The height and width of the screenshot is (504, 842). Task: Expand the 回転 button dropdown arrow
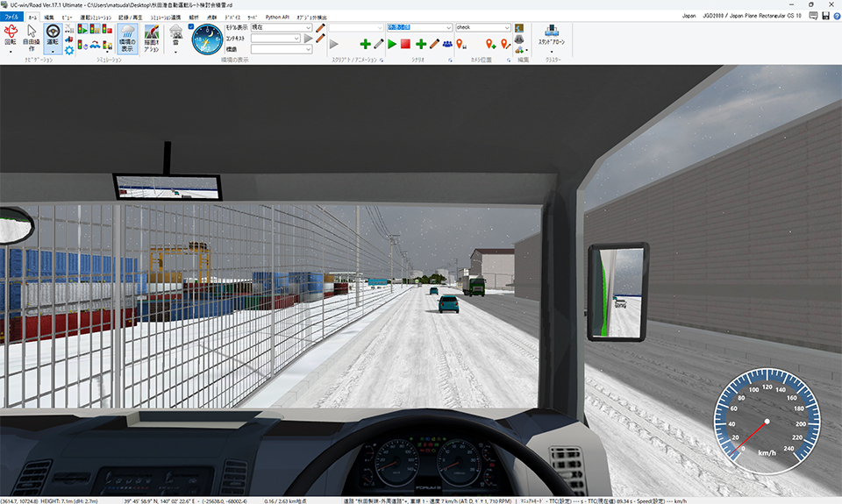(x=11, y=52)
